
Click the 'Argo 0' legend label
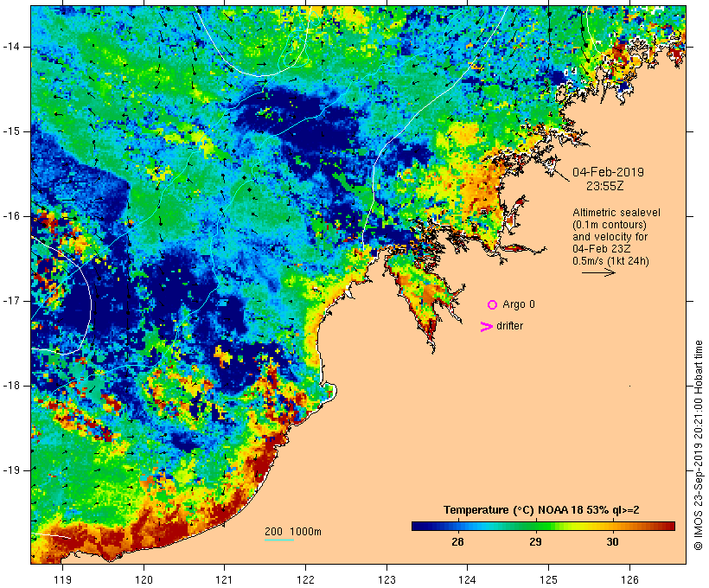tap(519, 304)
